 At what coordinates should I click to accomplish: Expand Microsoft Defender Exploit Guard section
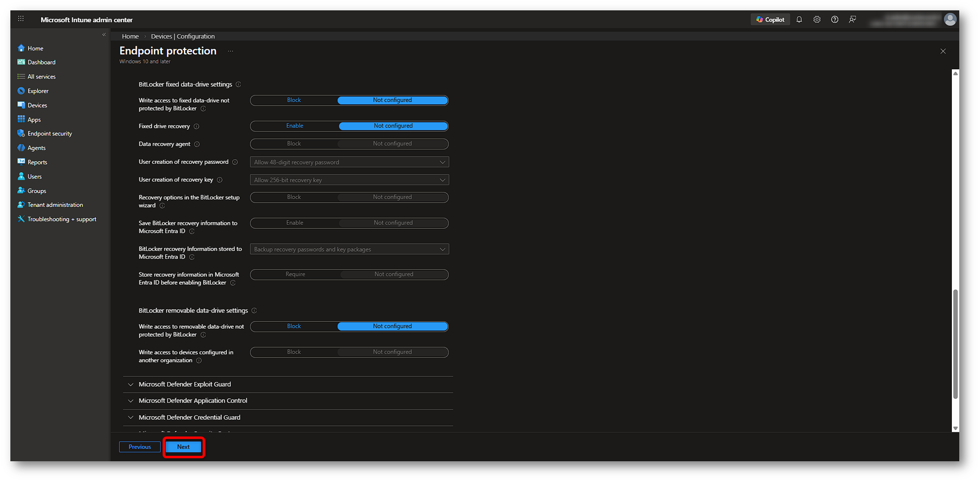[x=288, y=385]
